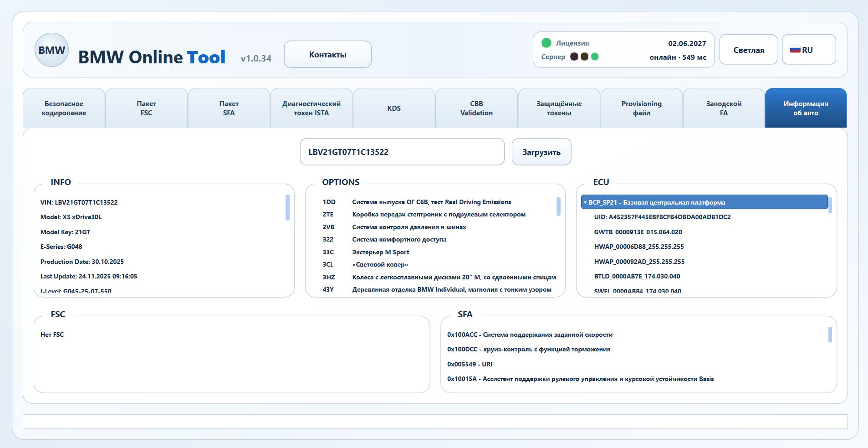Select SFA entry 0x005549 - URI
Screen dimensions: 868x448
(x=470, y=364)
